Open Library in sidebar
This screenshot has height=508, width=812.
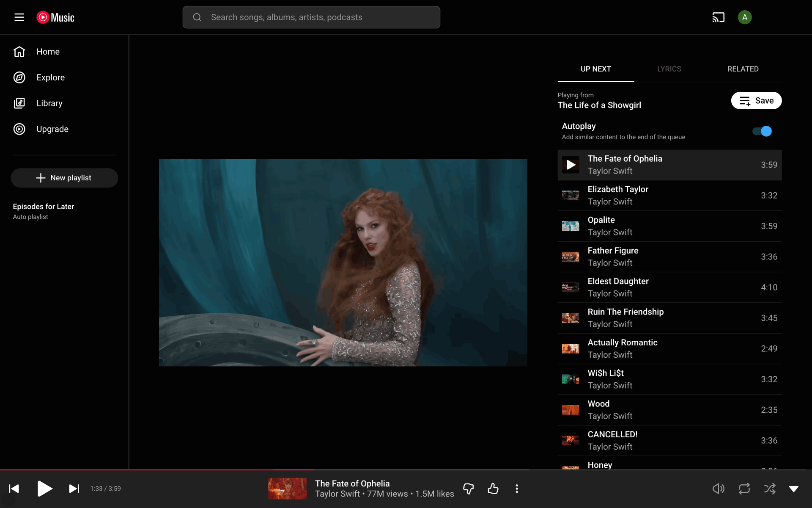[x=64, y=103]
